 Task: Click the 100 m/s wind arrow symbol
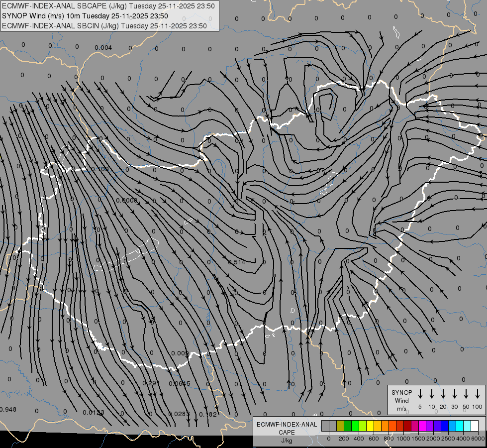(x=478, y=394)
